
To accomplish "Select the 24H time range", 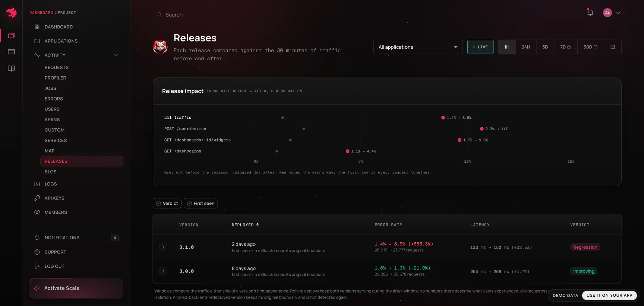I will click(526, 47).
